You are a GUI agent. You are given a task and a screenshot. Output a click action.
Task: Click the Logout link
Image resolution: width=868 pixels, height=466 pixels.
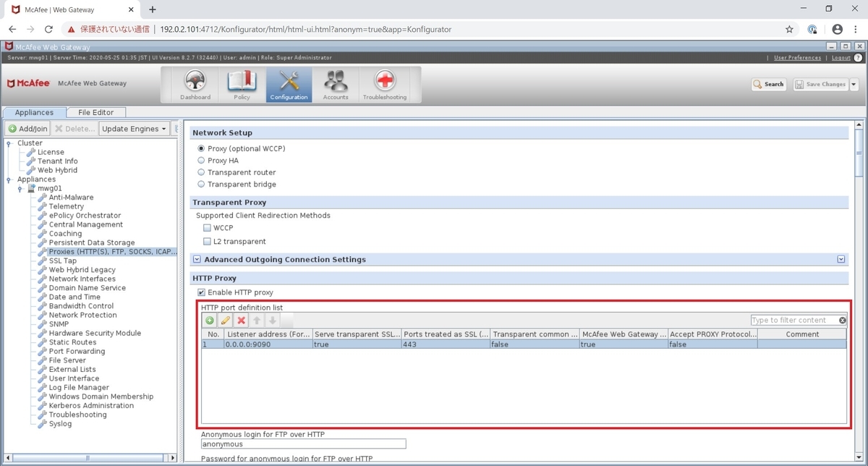(841, 58)
